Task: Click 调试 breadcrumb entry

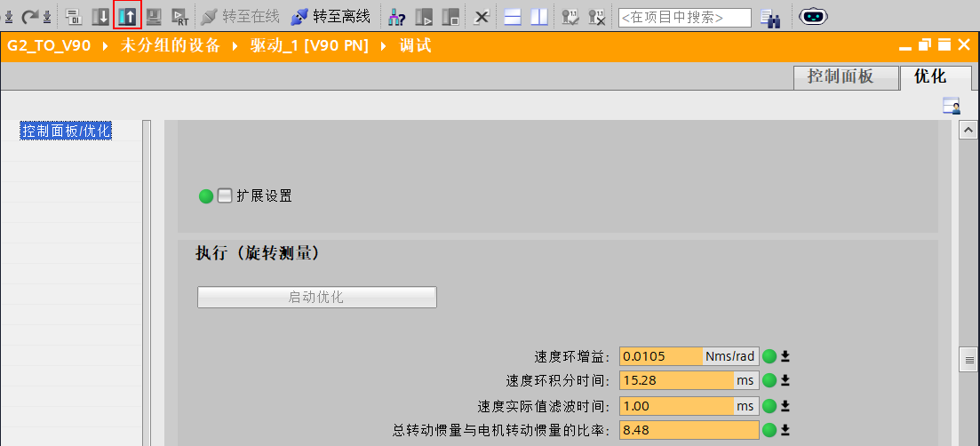Action: pyautogui.click(x=416, y=45)
